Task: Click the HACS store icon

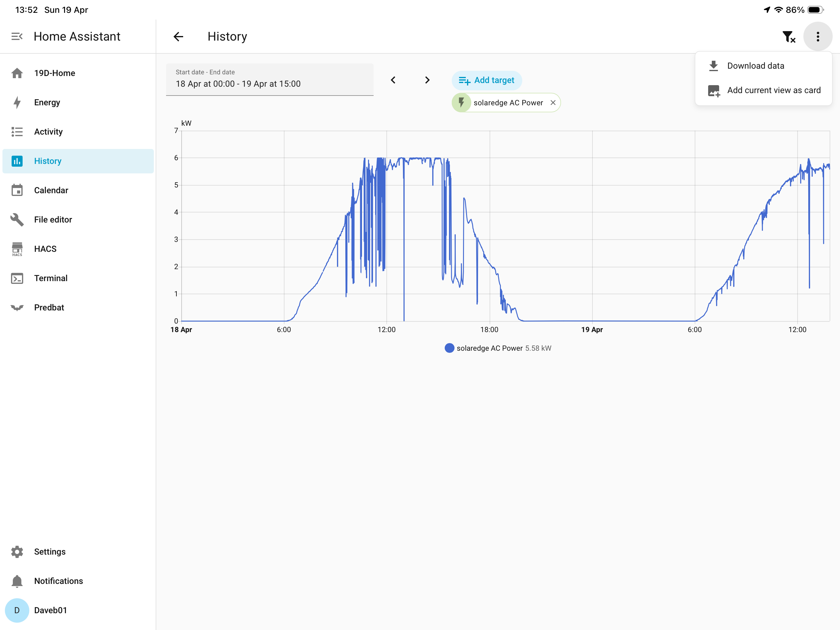Action: pyautogui.click(x=17, y=249)
